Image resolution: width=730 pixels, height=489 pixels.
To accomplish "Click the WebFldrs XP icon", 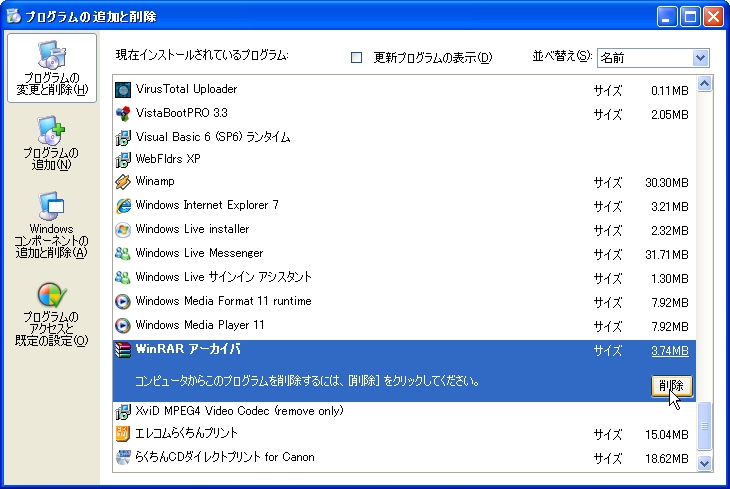I will [x=123, y=159].
